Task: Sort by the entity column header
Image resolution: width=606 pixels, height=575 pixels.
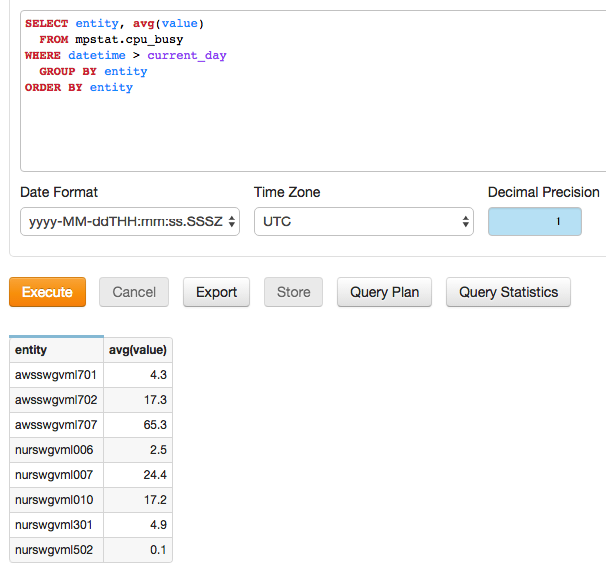Action: [56, 350]
